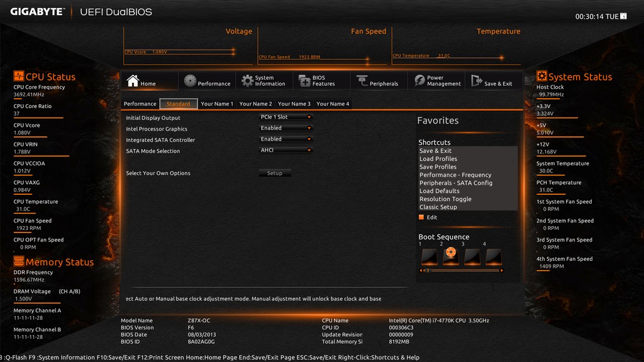Select the Standard sub-tab
This screenshot has width=644, height=362.
coord(178,104)
